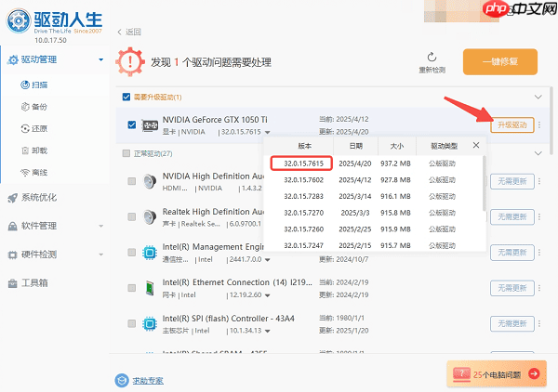
Task: Select version 32.0.15.7615 in the list
Action: pos(301,163)
